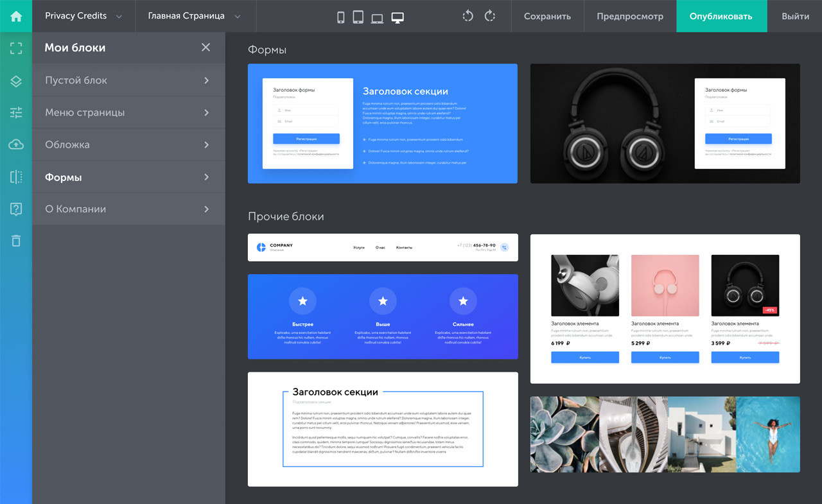Viewport: 822px width, 504px height.
Task: Open the Главная Страница page dropdown
Action: tap(195, 16)
